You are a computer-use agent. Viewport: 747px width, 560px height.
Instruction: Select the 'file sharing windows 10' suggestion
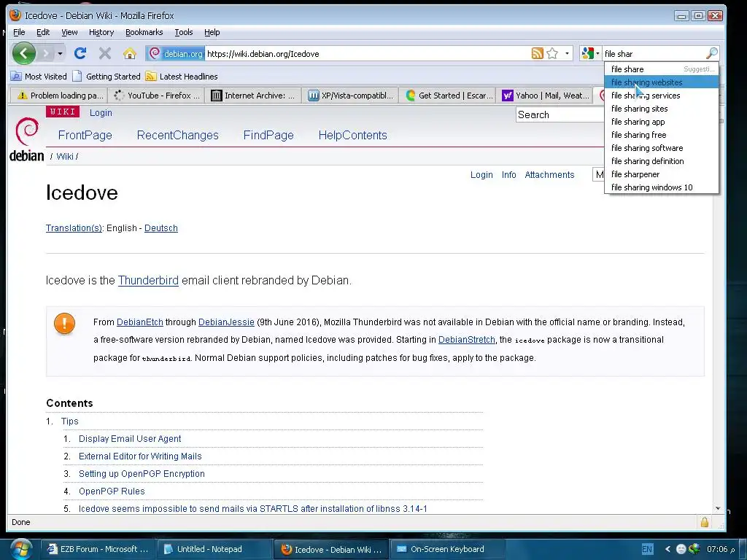pyautogui.click(x=661, y=187)
